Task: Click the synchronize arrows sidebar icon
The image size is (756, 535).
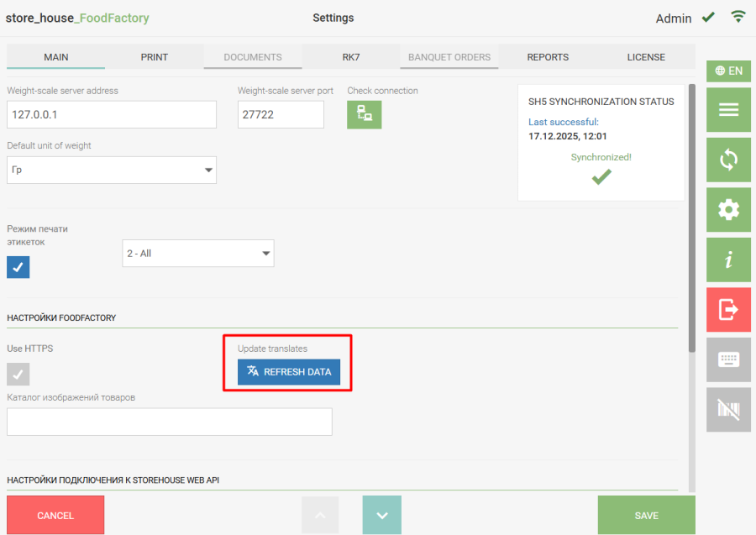Action: coord(728,160)
